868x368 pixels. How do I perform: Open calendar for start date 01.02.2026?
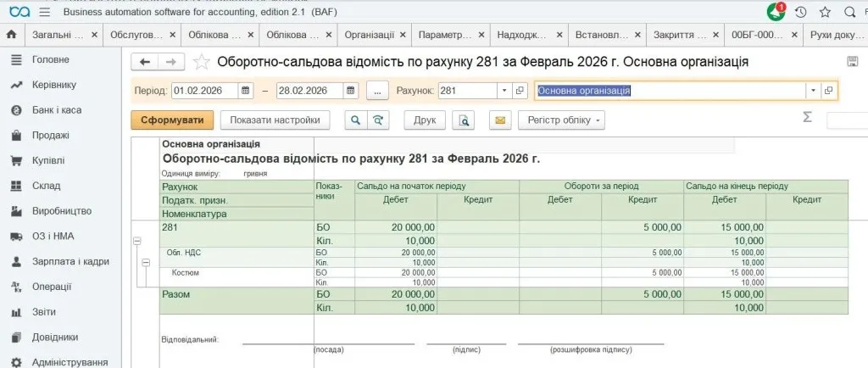coord(246,91)
